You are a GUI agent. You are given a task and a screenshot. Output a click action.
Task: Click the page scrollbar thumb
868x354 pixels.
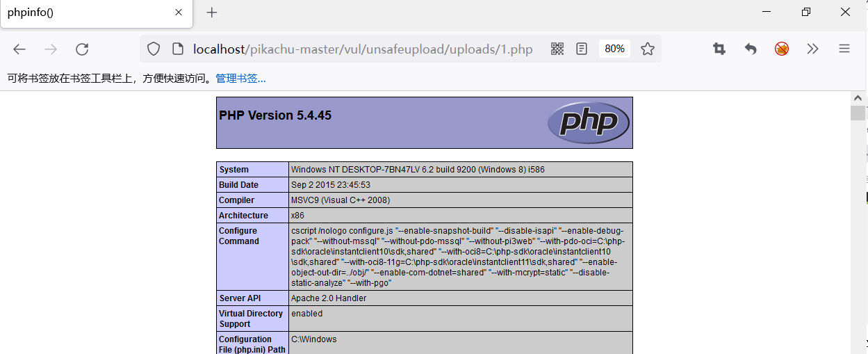point(858,113)
